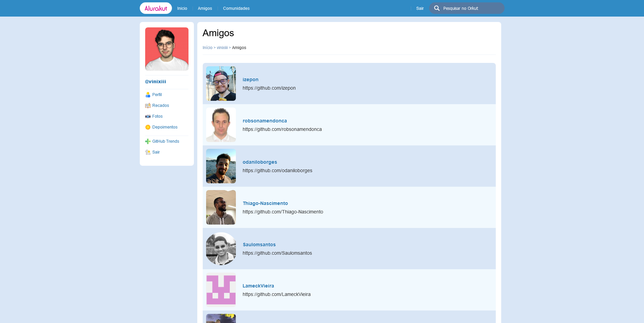This screenshot has height=323, width=644.
Task: Go to Início in the breadcrumb
Action: point(207,48)
